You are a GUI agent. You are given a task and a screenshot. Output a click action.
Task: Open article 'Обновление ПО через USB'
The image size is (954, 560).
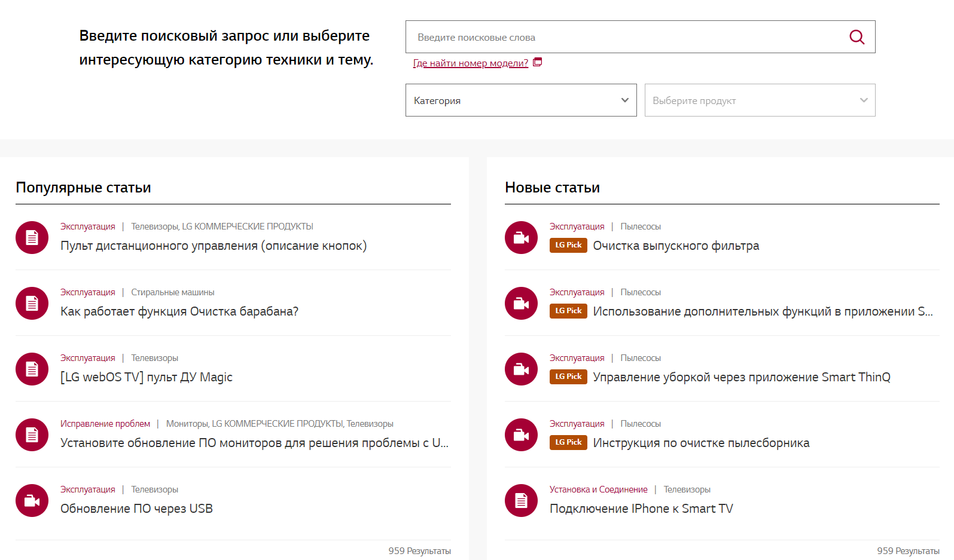136,509
